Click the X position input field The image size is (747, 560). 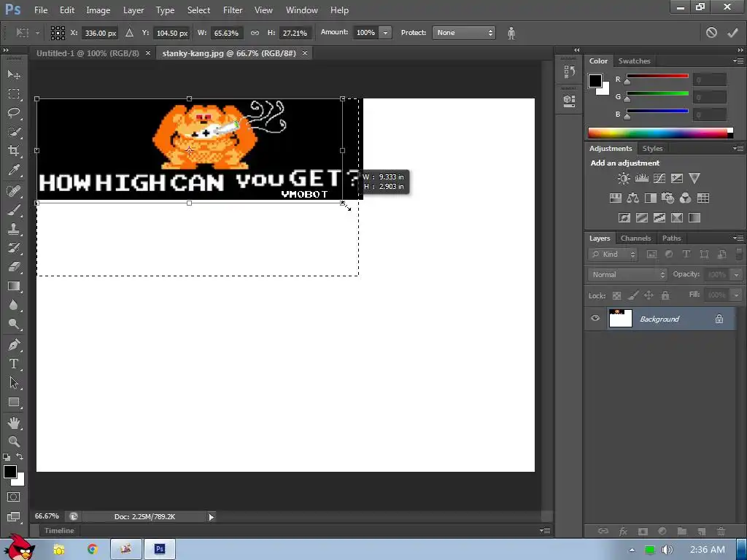pos(99,33)
